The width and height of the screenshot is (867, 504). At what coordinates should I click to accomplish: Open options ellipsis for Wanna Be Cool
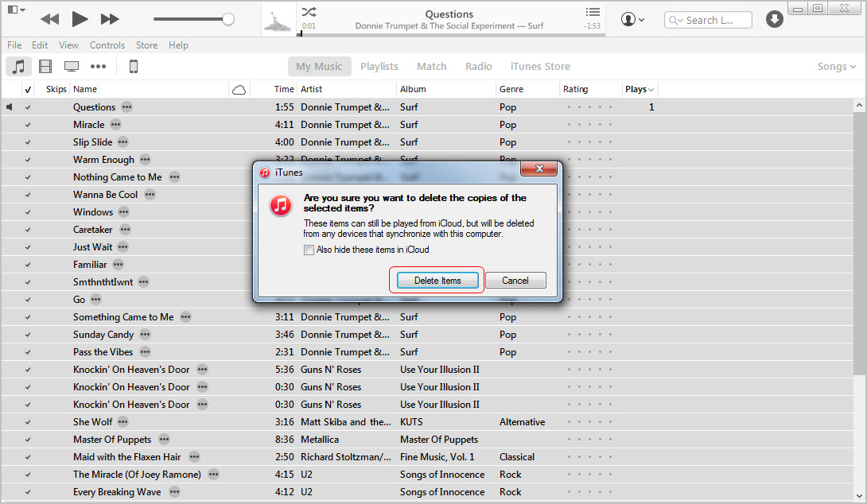tap(150, 195)
